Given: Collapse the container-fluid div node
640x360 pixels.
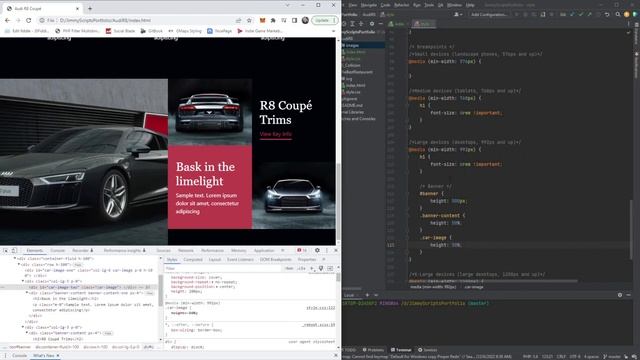Looking at the screenshot, I should pyautogui.click(x=15, y=258).
